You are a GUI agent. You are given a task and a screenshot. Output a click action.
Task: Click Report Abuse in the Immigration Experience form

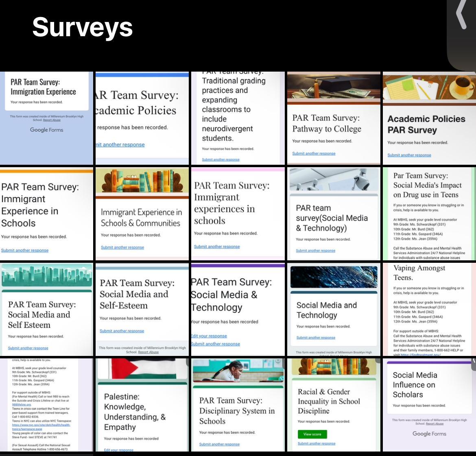coord(52,120)
